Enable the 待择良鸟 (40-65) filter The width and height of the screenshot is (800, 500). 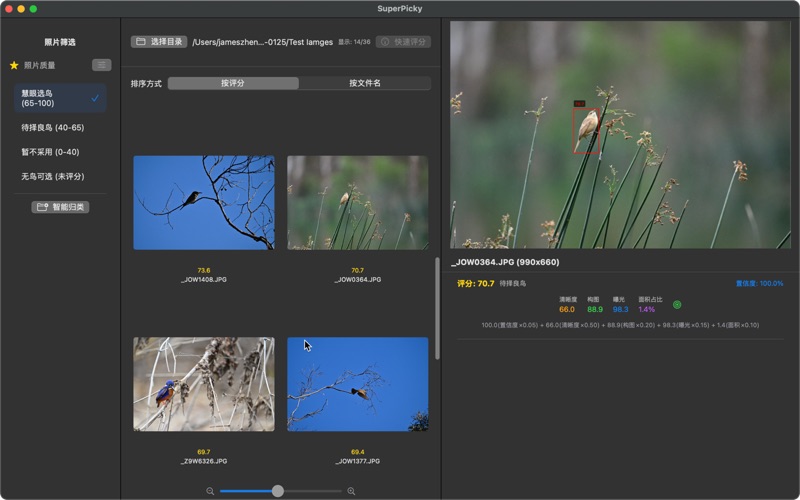tap(53, 128)
